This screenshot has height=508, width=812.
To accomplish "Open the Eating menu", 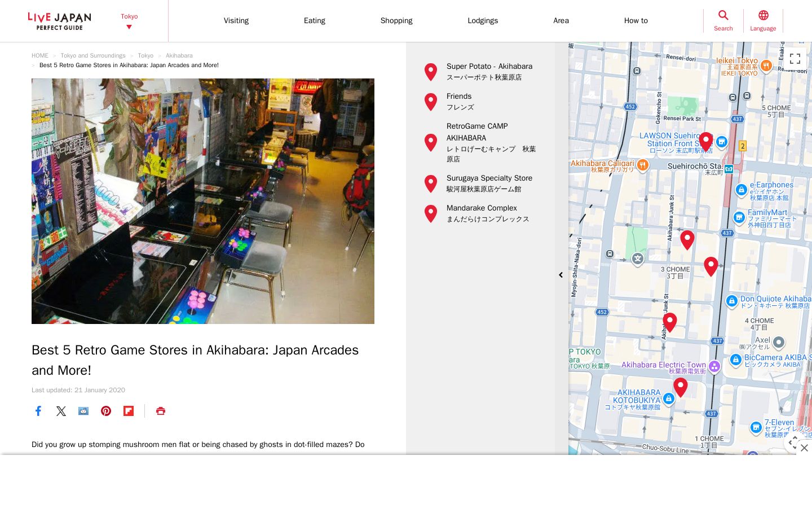I will click(x=315, y=21).
